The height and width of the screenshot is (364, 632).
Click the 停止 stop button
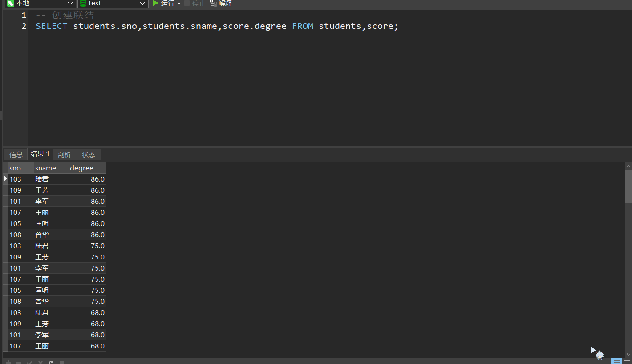(195, 4)
